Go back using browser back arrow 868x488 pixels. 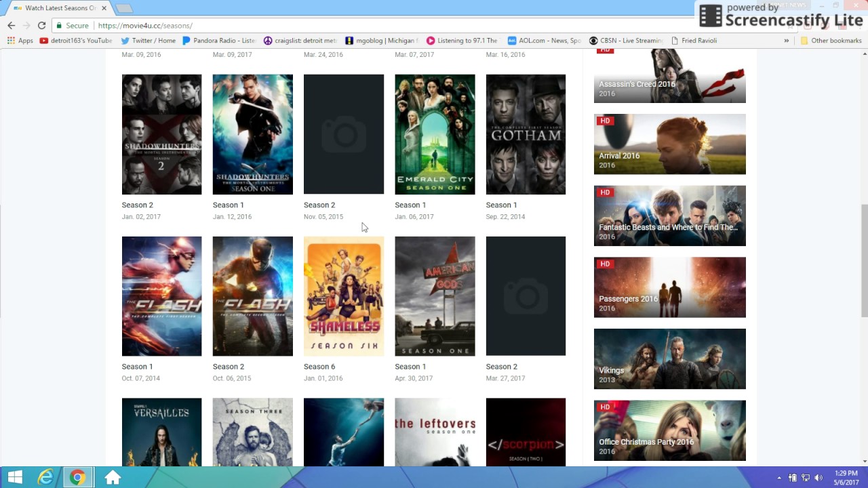[x=11, y=25]
